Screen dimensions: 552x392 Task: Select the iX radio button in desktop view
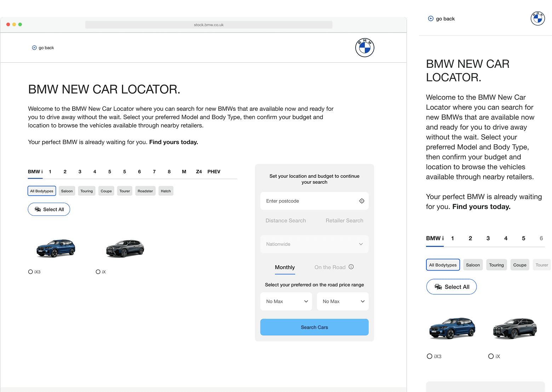(x=98, y=272)
